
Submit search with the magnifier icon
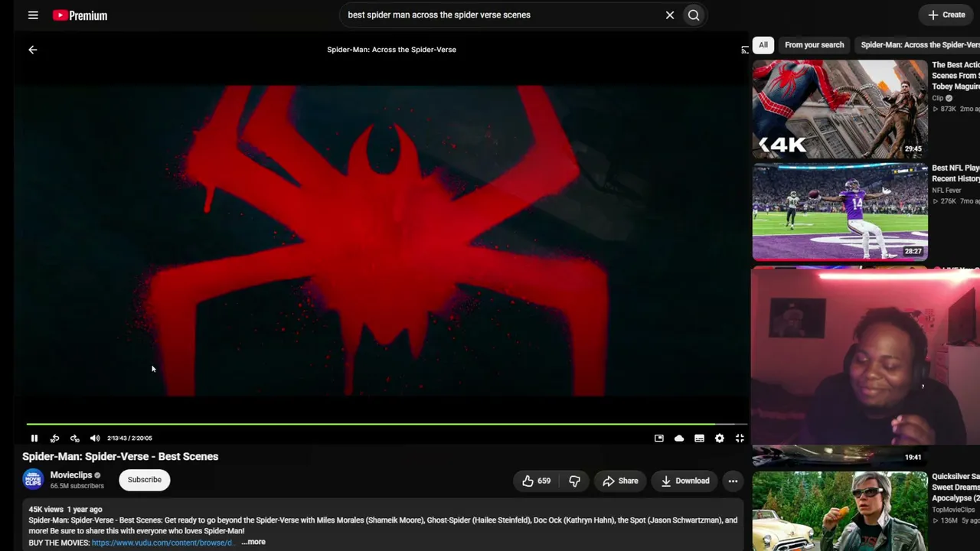click(694, 15)
